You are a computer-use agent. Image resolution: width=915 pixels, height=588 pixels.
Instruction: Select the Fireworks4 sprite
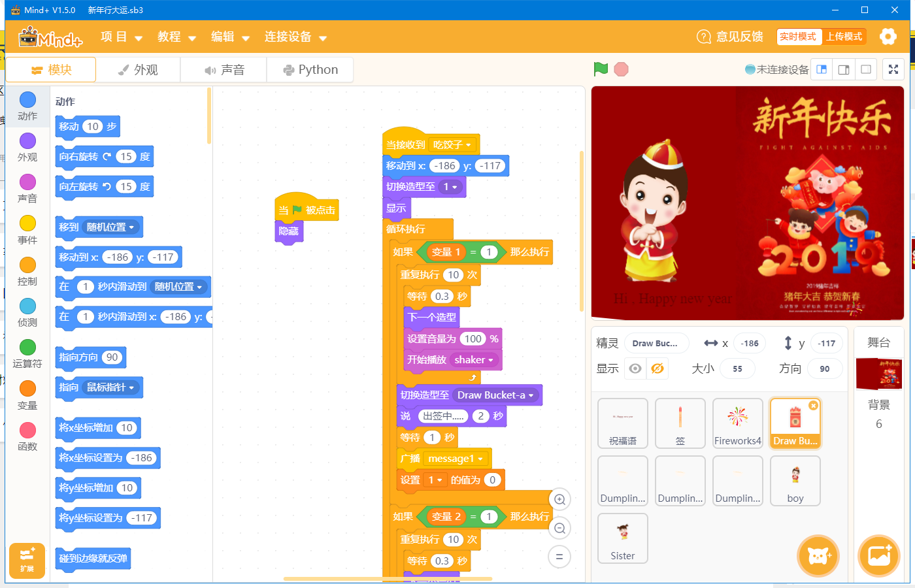[x=738, y=423]
